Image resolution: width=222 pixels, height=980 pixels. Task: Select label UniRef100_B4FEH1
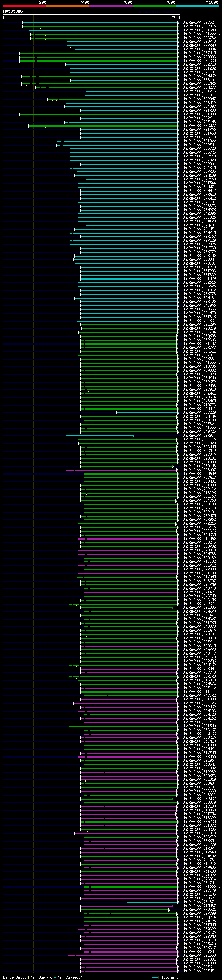(x=199, y=72)
